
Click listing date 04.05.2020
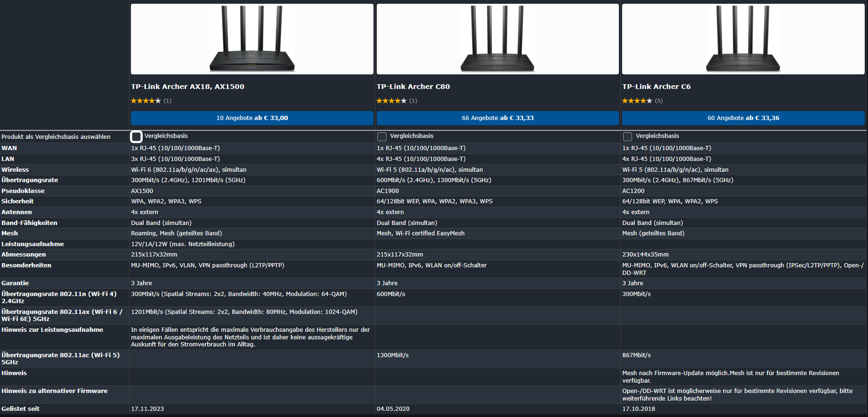coord(393,409)
